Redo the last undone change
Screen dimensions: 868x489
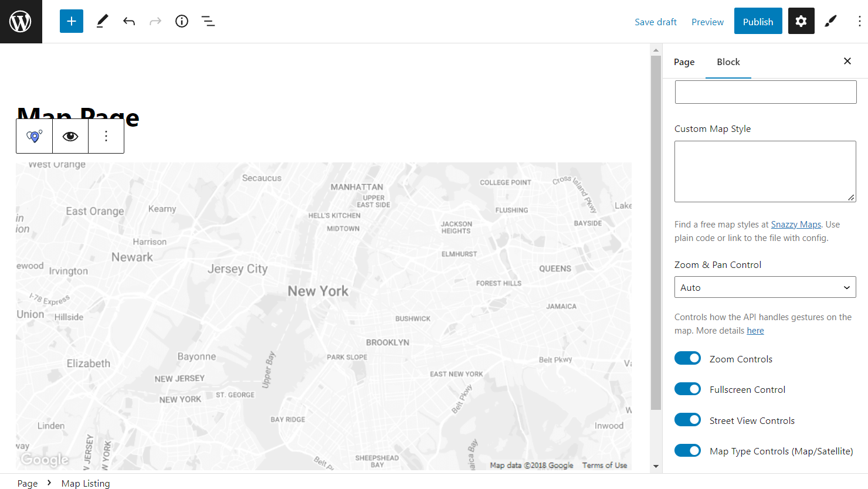[x=155, y=22]
